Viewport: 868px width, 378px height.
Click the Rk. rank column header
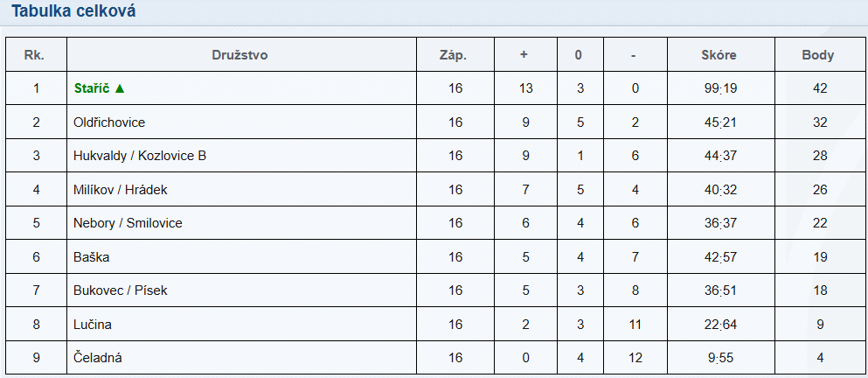[x=35, y=55]
